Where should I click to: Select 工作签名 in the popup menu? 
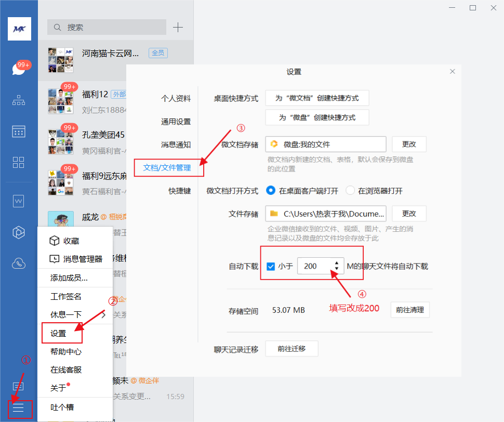(66, 296)
